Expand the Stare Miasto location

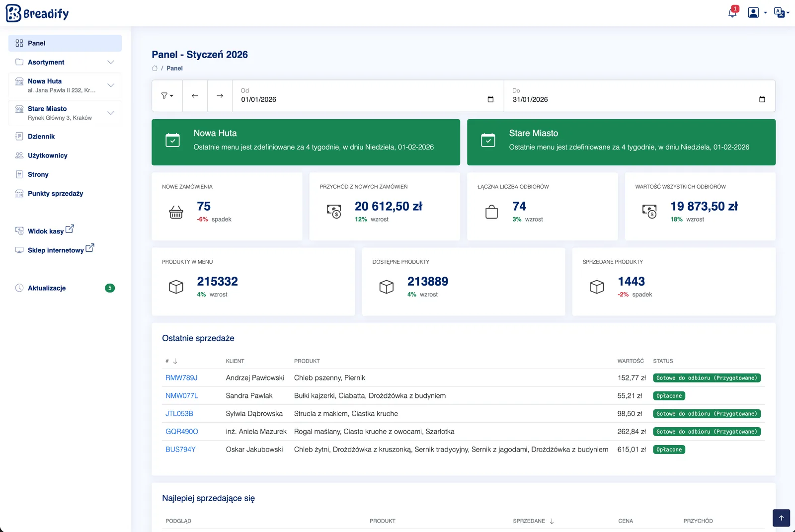[x=65, y=113]
